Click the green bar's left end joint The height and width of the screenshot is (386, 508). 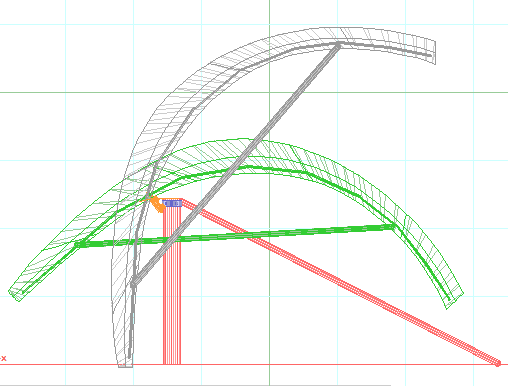[78, 245]
